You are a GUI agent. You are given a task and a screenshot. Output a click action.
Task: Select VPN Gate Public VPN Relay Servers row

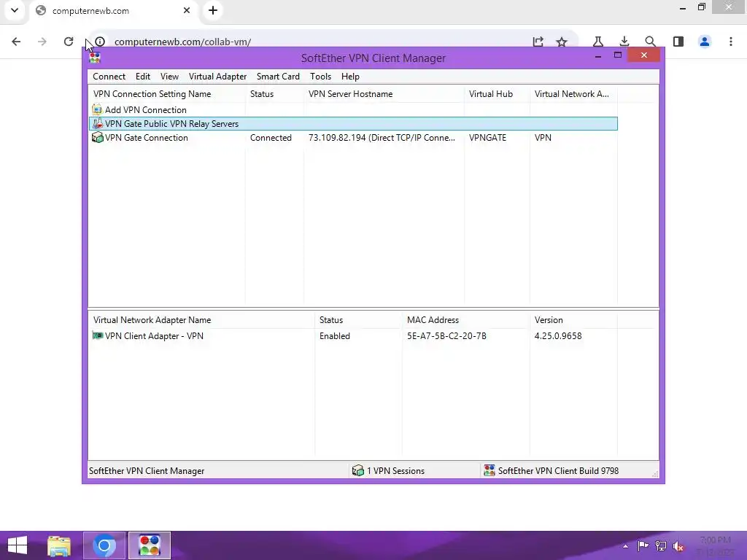[x=353, y=124]
